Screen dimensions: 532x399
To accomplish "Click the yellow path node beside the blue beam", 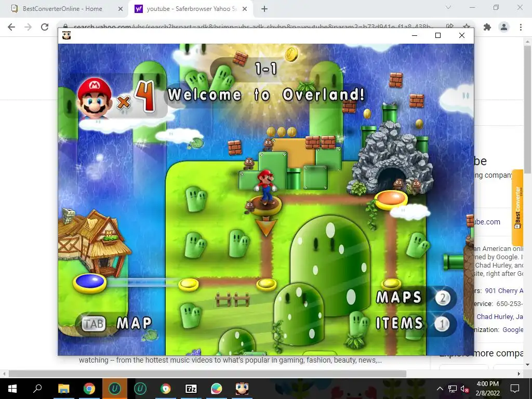I will [188, 284].
